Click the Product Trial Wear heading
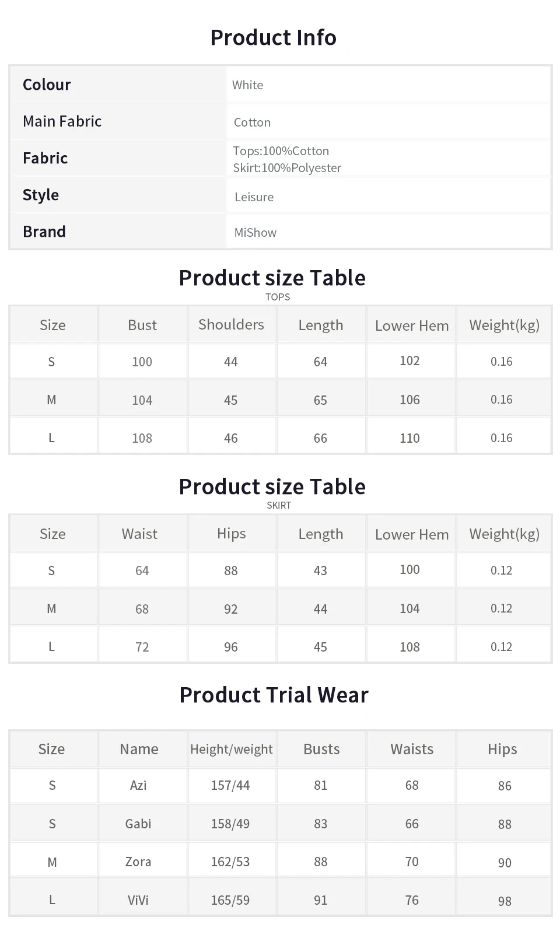The image size is (560, 938). [x=274, y=695]
